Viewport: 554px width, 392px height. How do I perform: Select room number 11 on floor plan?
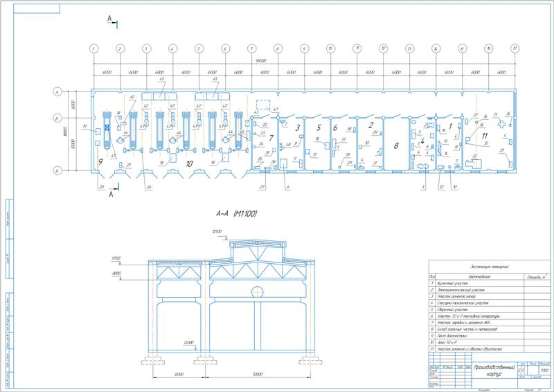485,136
